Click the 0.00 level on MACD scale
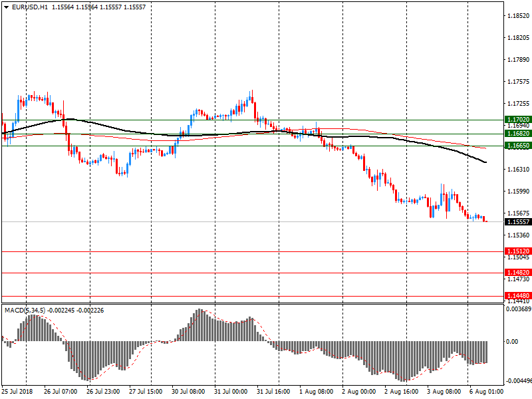This screenshot has height=399, width=532. [x=513, y=342]
